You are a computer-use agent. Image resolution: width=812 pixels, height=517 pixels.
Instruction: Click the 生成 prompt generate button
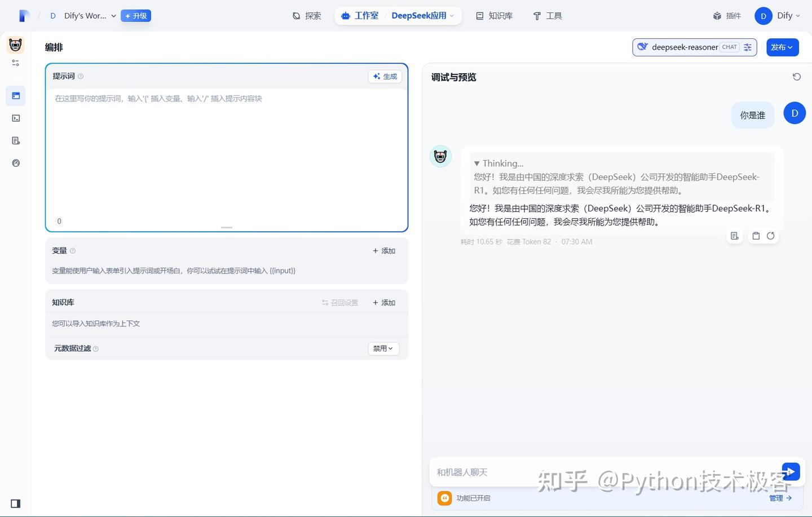point(385,76)
